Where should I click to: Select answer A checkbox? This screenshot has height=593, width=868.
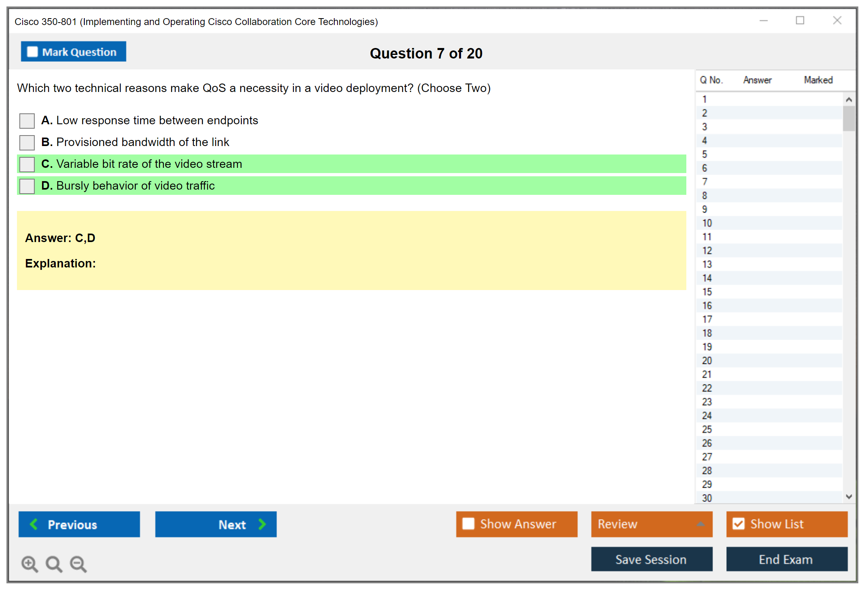pos(27,121)
